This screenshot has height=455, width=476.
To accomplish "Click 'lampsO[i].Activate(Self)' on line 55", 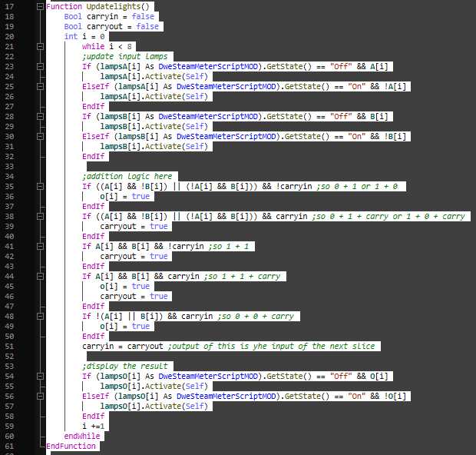I will click(x=154, y=387).
